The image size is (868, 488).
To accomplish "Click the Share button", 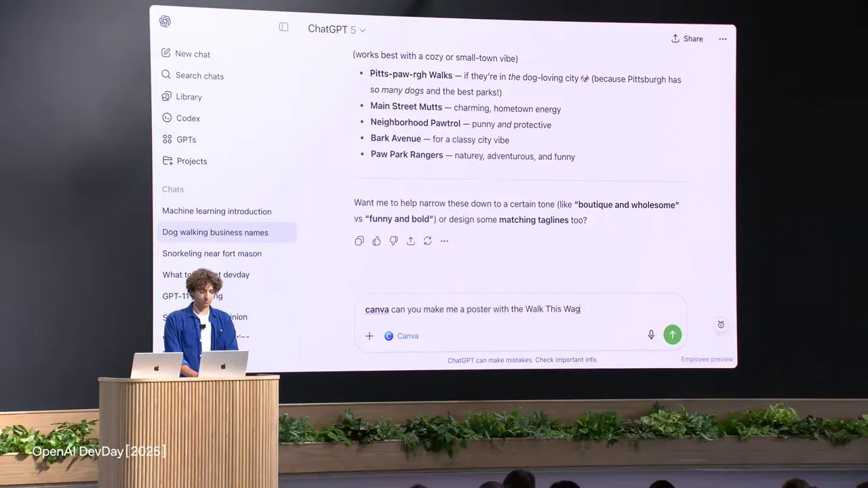I will click(x=687, y=39).
